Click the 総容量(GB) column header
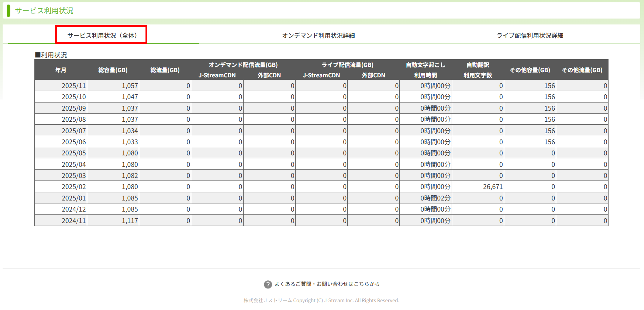 click(113, 70)
